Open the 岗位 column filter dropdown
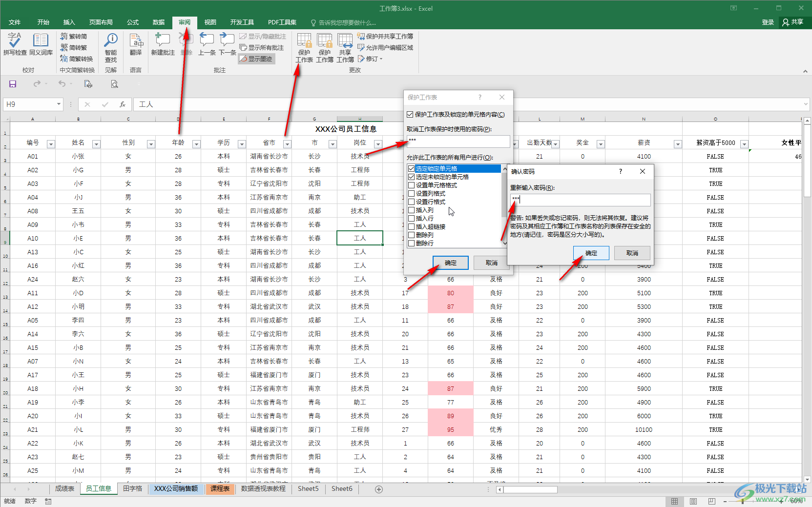812x507 pixels. 378,144
